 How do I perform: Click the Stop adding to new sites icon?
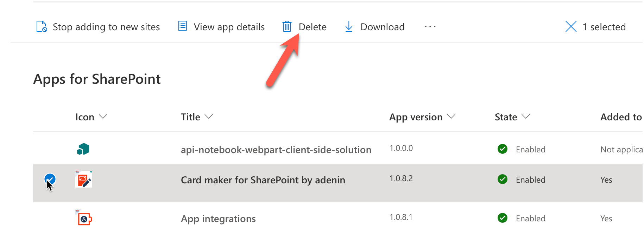[x=42, y=27]
